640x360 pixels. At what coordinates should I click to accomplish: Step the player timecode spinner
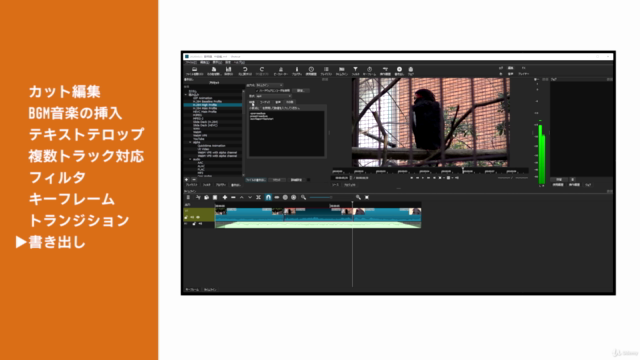click(x=351, y=178)
